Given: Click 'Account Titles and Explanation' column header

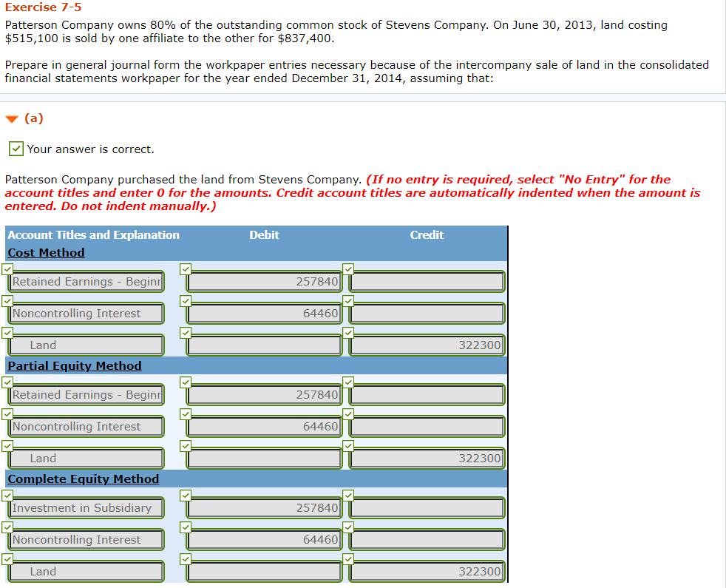Looking at the screenshot, I should tap(94, 235).
